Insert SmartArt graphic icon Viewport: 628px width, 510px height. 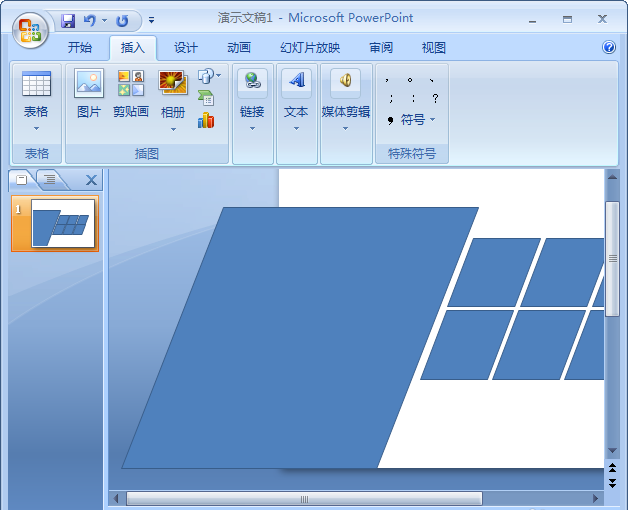pos(206,98)
